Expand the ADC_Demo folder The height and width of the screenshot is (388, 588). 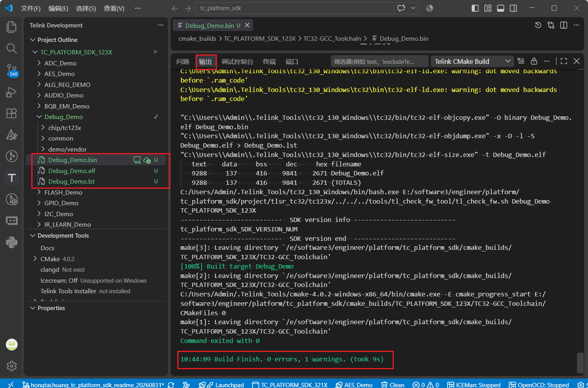39,63
